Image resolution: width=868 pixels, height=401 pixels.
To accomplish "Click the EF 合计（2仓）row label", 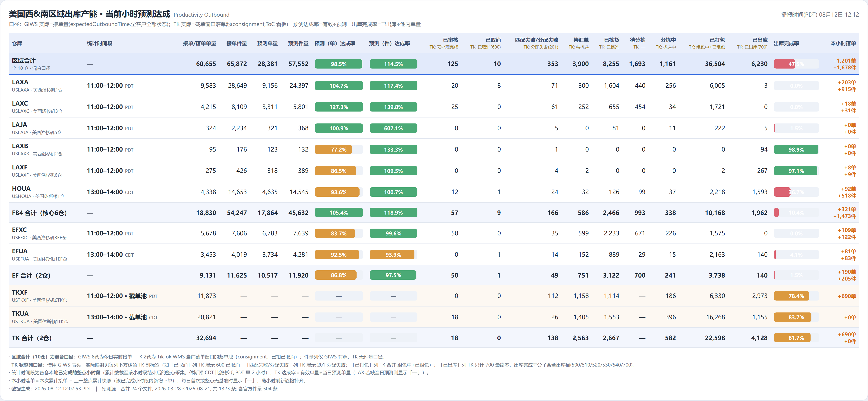I will [x=31, y=275].
